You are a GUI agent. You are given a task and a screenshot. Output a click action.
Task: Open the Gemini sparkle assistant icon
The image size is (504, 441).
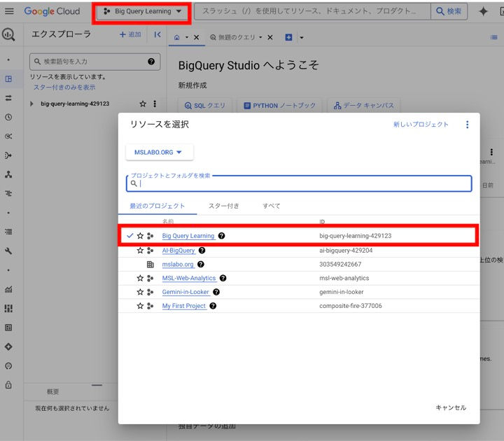coord(483,11)
